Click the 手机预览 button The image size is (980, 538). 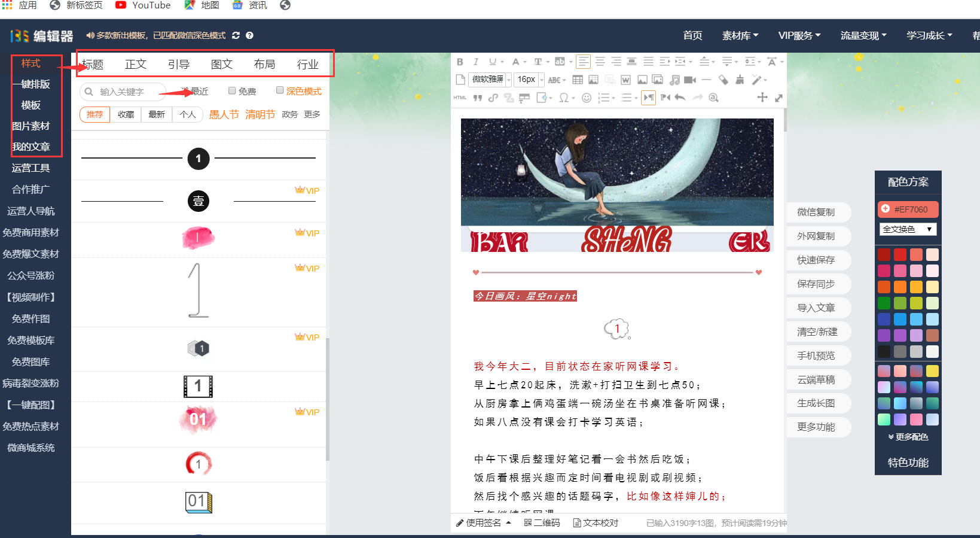[x=817, y=355]
